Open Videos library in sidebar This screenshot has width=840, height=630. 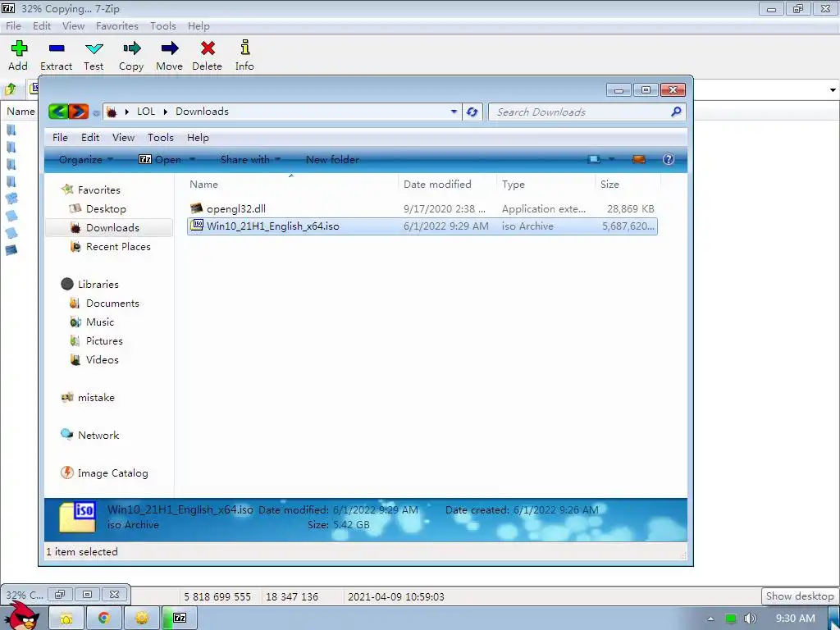tap(103, 360)
